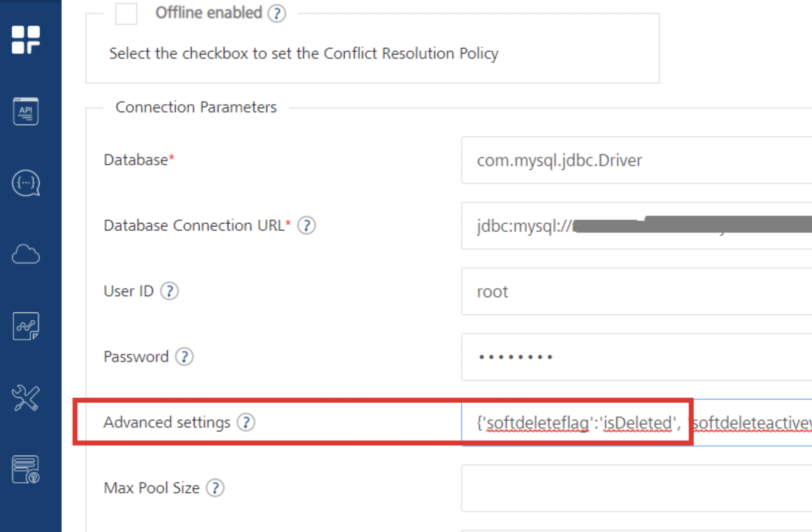Viewport: 812px width, 532px height.
Task: Show help tooltip for User ID
Action: 169,291
